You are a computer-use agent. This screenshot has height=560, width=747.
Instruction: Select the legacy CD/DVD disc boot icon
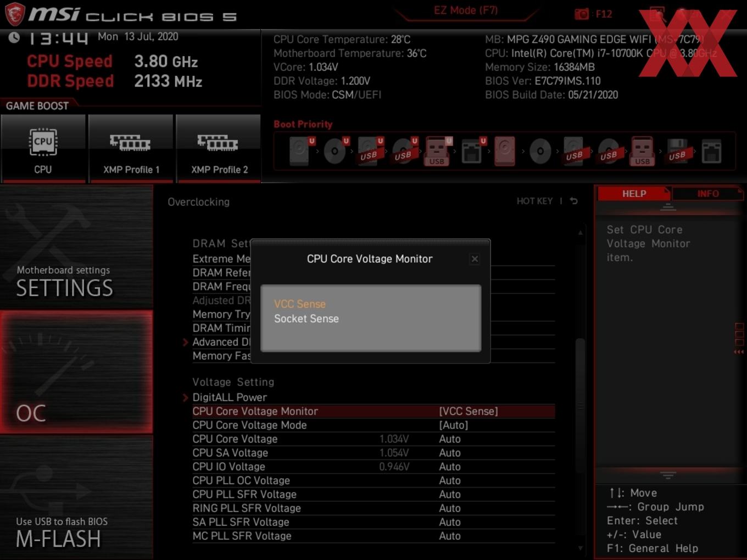(540, 151)
